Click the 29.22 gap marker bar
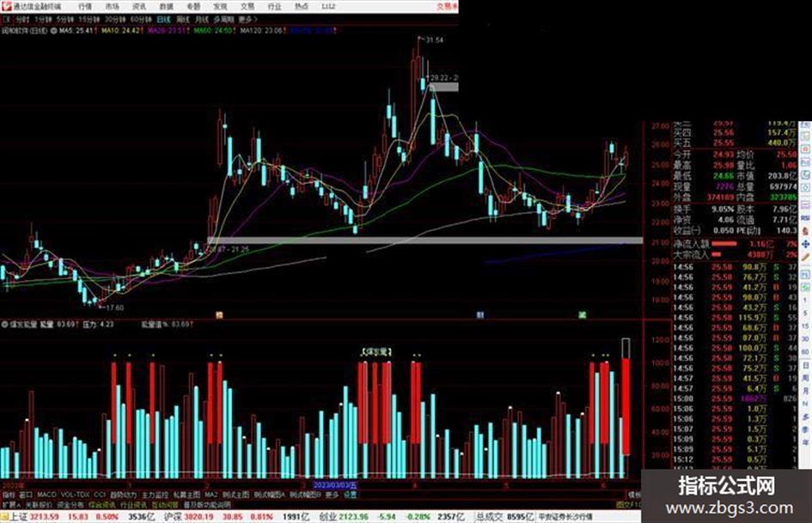The height and width of the screenshot is (523, 812). [x=443, y=87]
